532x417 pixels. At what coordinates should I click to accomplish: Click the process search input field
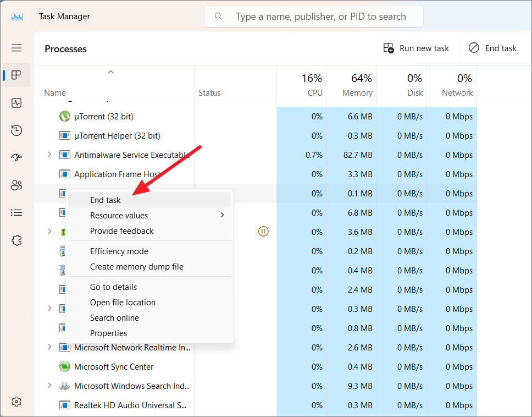(x=313, y=16)
